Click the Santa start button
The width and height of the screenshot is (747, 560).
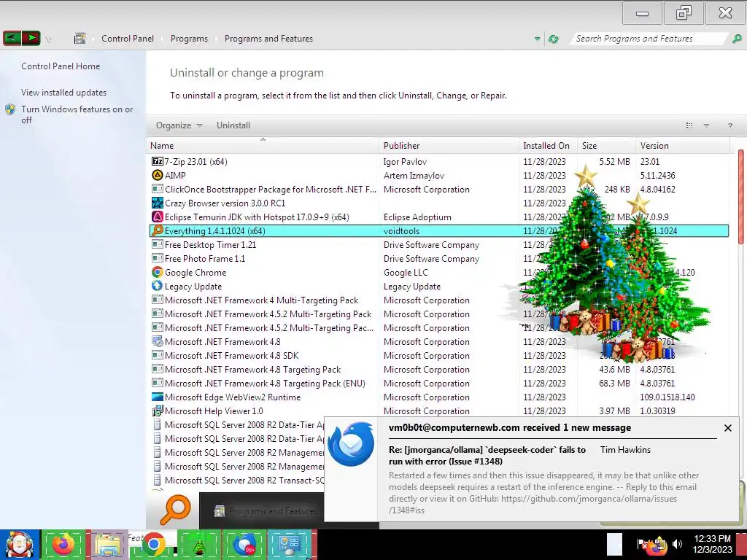coord(20,545)
